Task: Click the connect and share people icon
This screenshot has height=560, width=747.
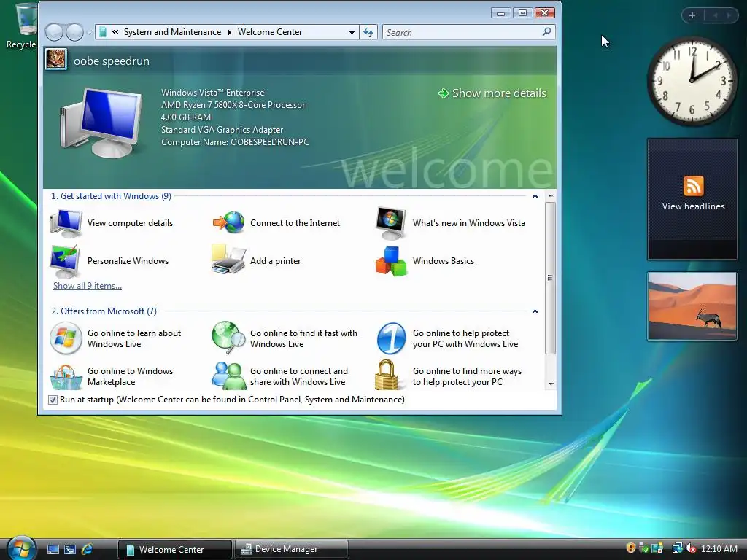Action: 228,376
